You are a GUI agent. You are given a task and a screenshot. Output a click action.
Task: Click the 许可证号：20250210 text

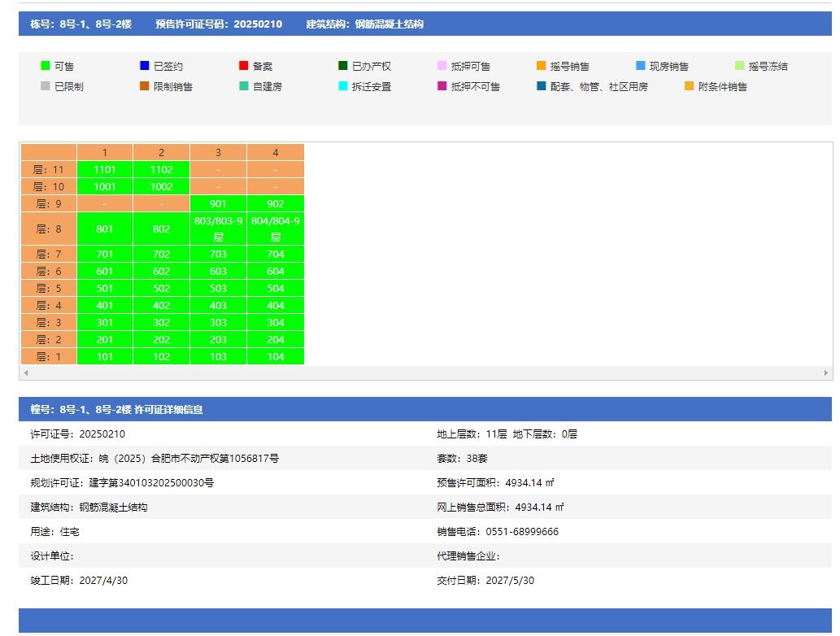pyautogui.click(x=78, y=434)
